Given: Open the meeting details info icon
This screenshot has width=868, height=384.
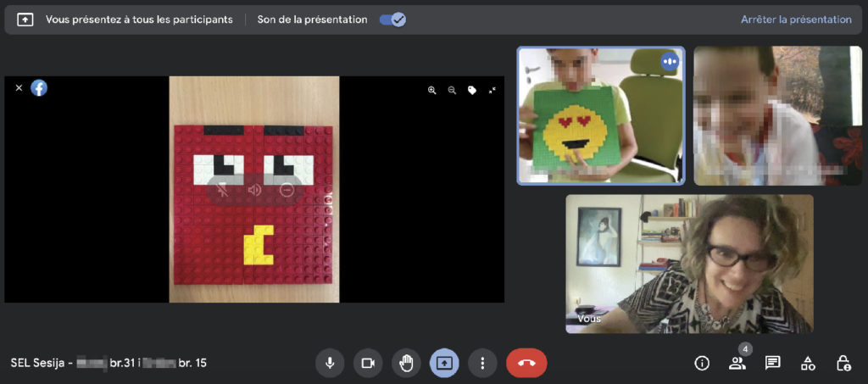Looking at the screenshot, I should (x=702, y=363).
